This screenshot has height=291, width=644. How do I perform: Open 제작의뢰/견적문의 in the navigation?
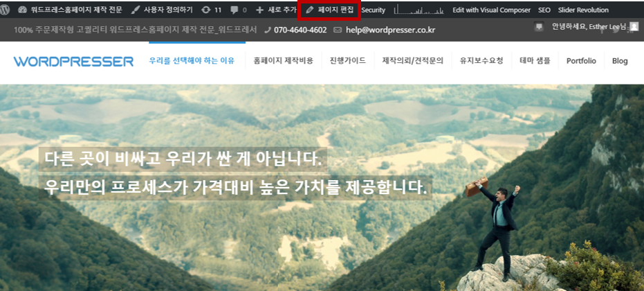pos(413,61)
